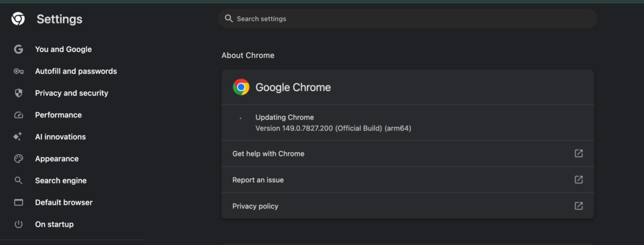Click the Google Chrome card title
The image size is (644, 245).
[x=293, y=87]
